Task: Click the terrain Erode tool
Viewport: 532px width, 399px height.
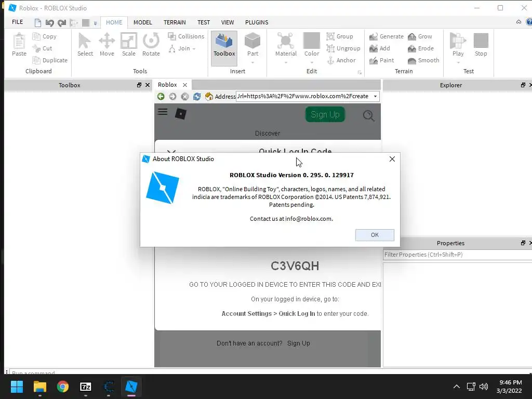Action: [421, 48]
